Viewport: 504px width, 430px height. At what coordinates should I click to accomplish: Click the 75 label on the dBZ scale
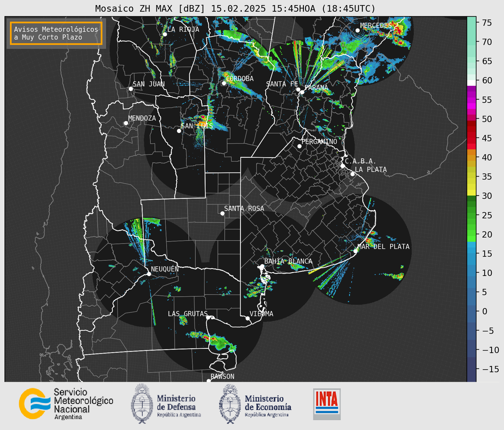(x=487, y=23)
